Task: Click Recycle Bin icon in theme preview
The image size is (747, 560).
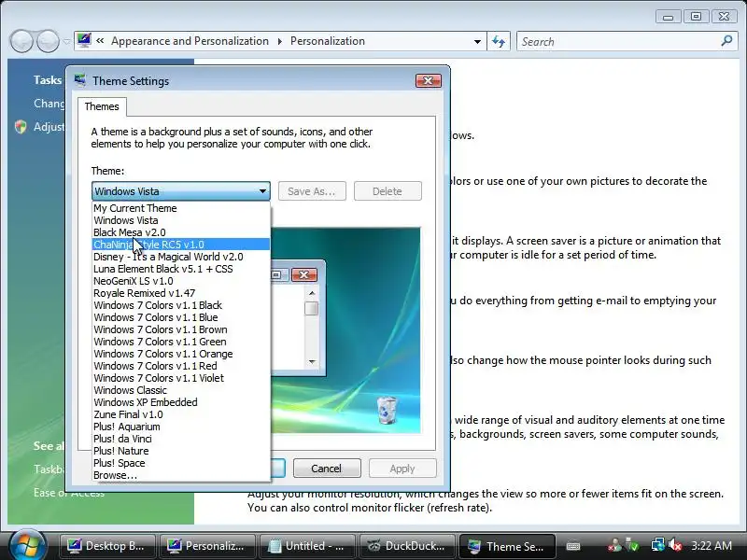Action: click(x=387, y=410)
